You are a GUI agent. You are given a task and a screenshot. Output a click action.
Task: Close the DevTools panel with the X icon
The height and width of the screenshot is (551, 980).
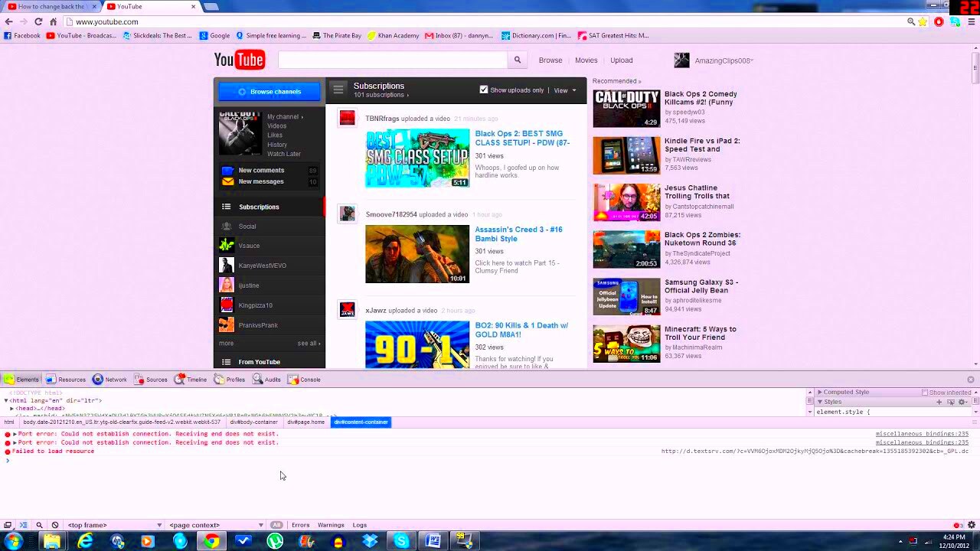coord(971,380)
